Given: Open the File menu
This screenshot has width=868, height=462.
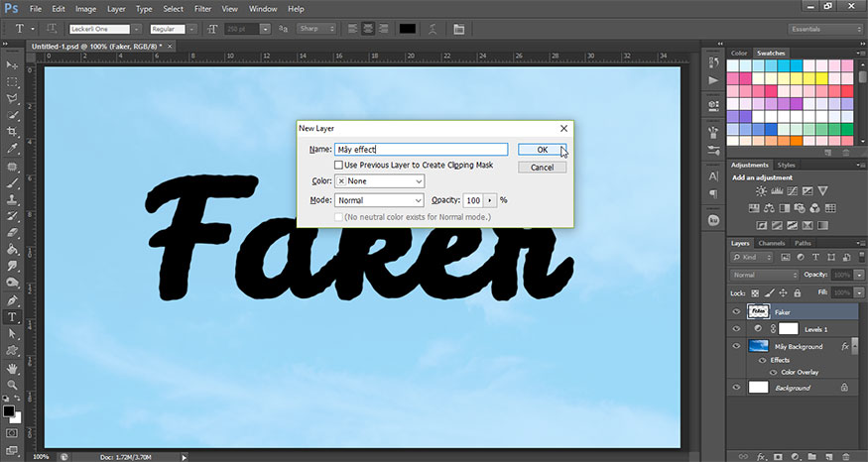Looking at the screenshot, I should click(36, 9).
